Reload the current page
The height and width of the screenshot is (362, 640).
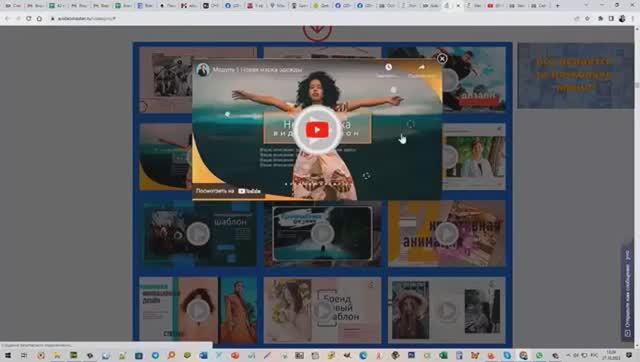29,18
